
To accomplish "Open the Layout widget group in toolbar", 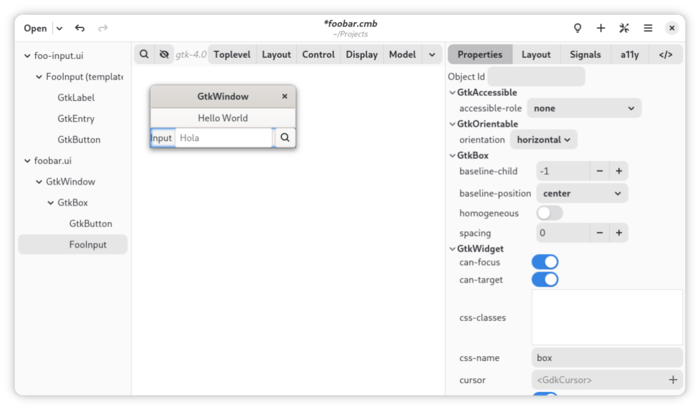I will pyautogui.click(x=276, y=54).
